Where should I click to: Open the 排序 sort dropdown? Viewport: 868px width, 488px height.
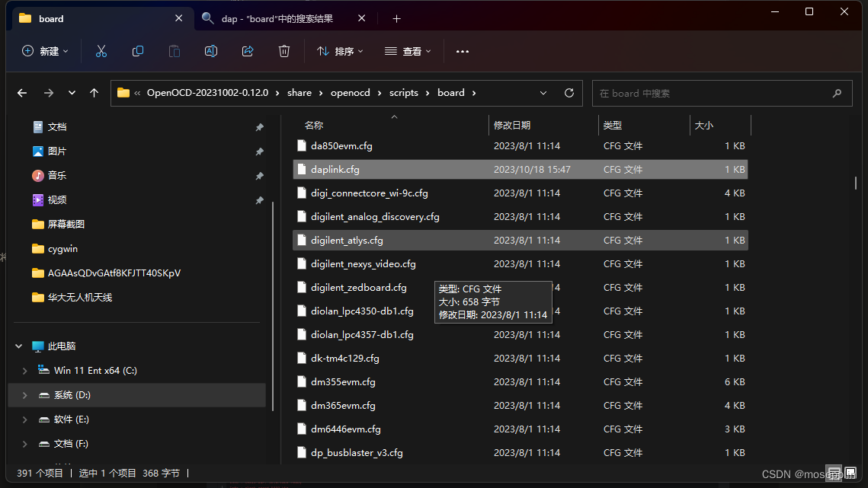(x=338, y=51)
